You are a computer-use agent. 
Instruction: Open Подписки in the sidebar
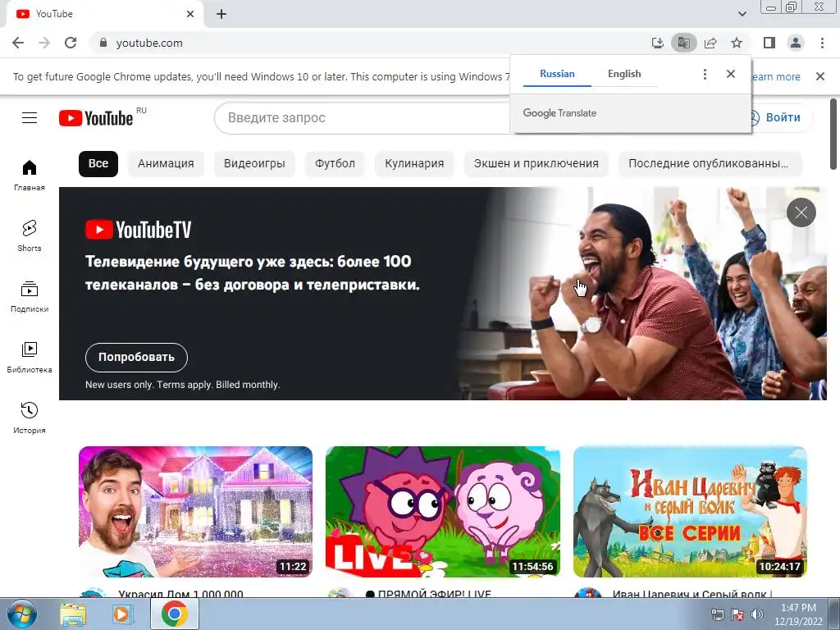point(30,296)
